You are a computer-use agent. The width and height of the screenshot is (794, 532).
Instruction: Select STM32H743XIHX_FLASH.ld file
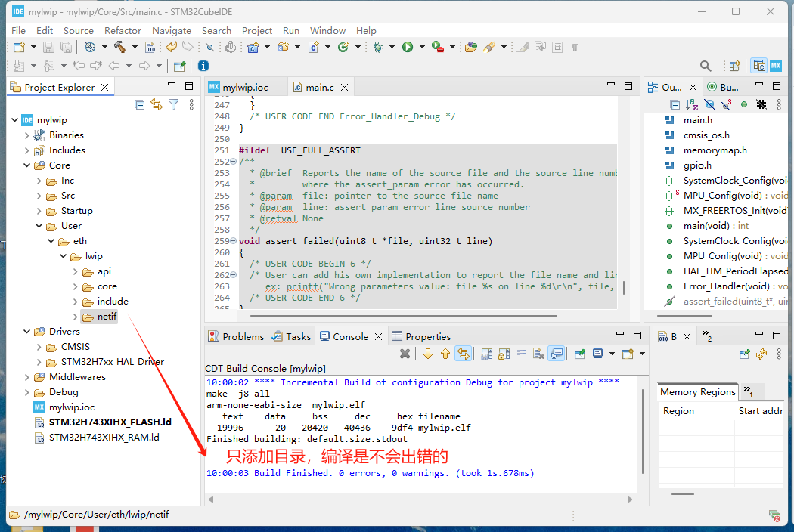(110, 422)
